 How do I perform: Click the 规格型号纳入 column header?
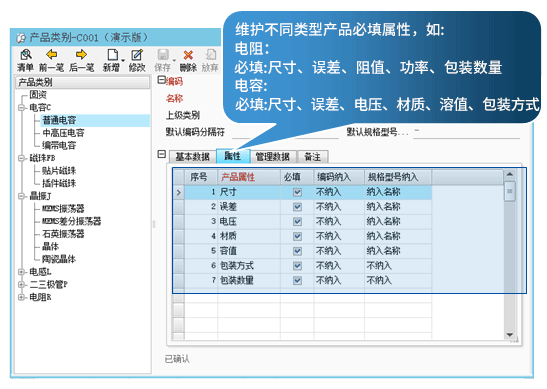398,177
